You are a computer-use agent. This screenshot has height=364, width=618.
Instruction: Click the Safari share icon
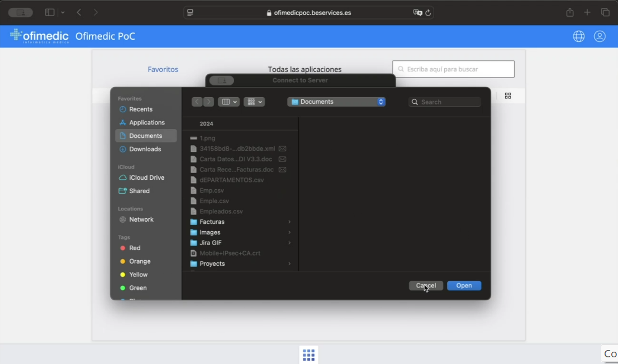(569, 12)
